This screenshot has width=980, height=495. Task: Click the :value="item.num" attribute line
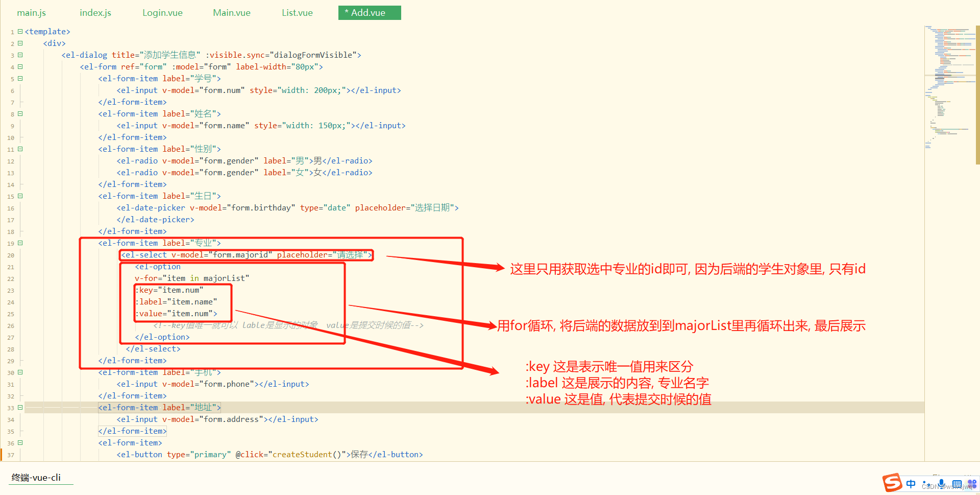pos(176,314)
